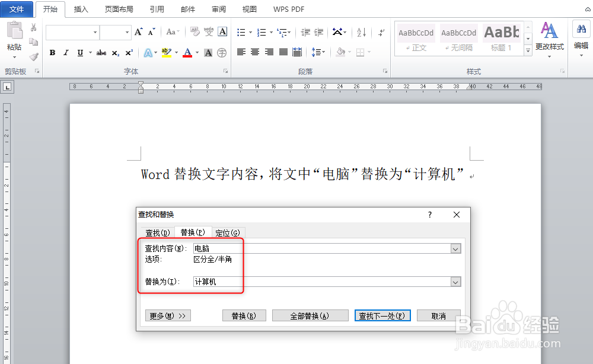Open the Format Painter
Screen dimensions: 593x364
pos(34,56)
